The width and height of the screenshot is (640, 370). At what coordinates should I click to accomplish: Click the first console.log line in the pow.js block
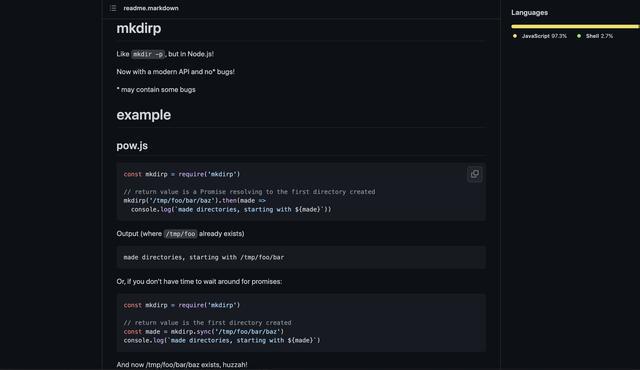tap(231, 210)
